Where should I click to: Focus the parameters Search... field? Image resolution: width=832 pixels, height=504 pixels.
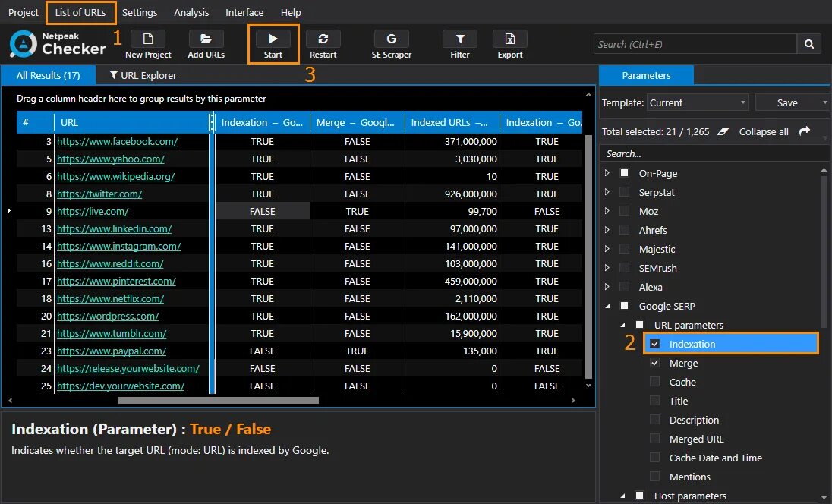pos(715,153)
